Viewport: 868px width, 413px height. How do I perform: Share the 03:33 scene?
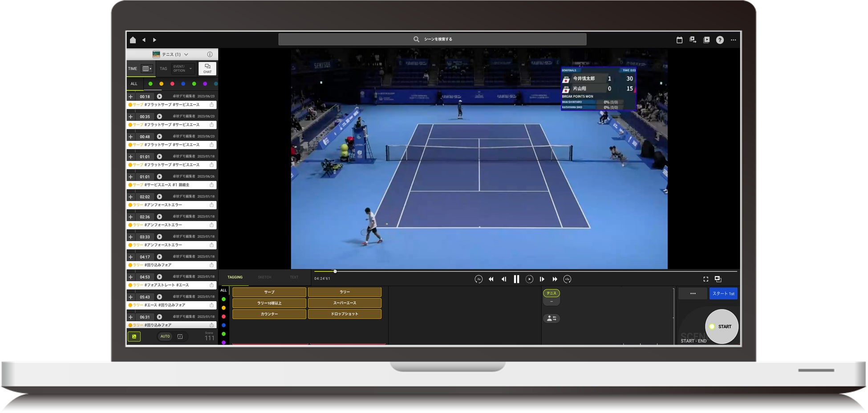pos(211,245)
